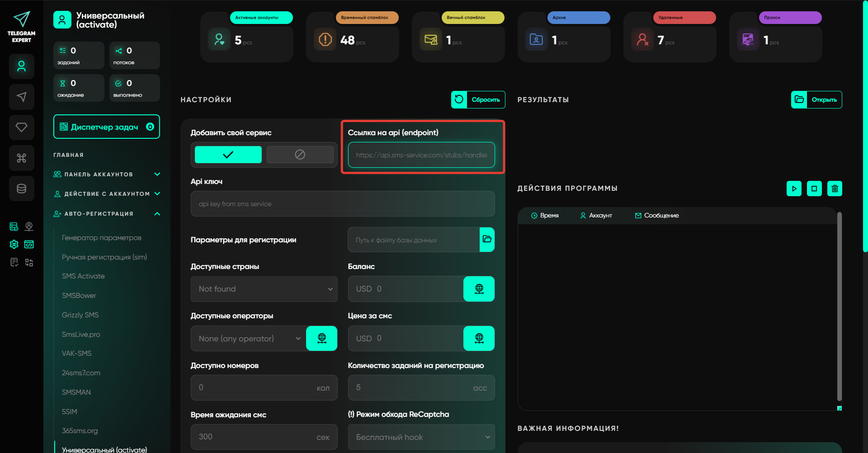Click the paper plane icon in sidebar
This screenshot has height=453, width=868.
(21, 97)
